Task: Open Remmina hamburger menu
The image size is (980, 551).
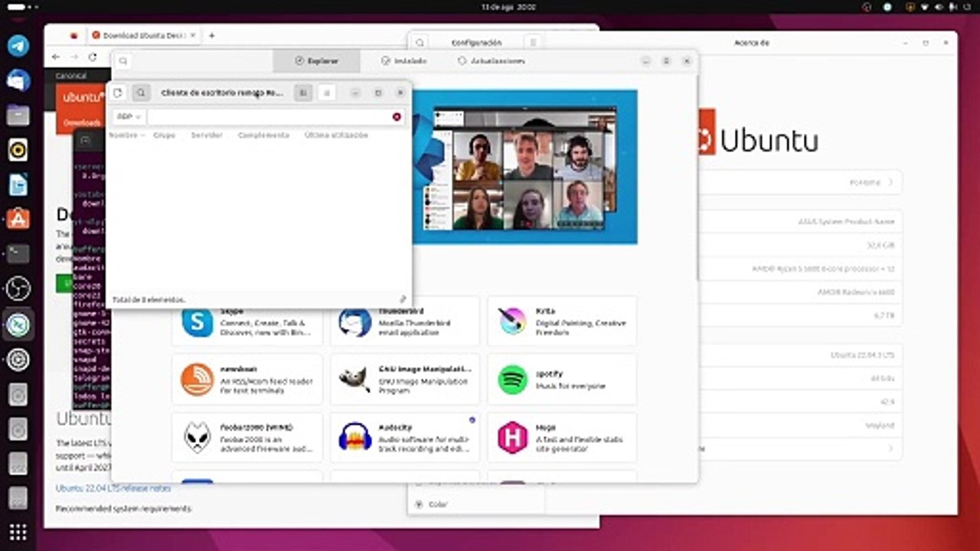Action: 327,93
